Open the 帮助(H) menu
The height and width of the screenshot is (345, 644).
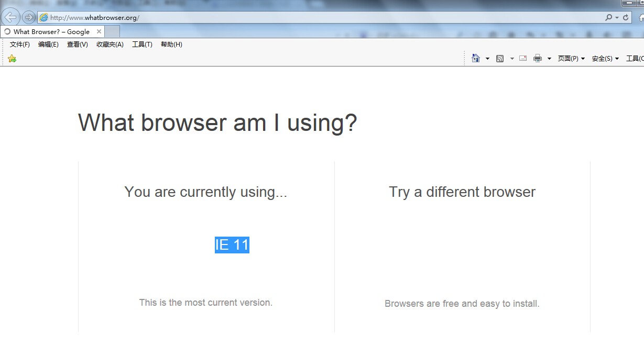(171, 44)
